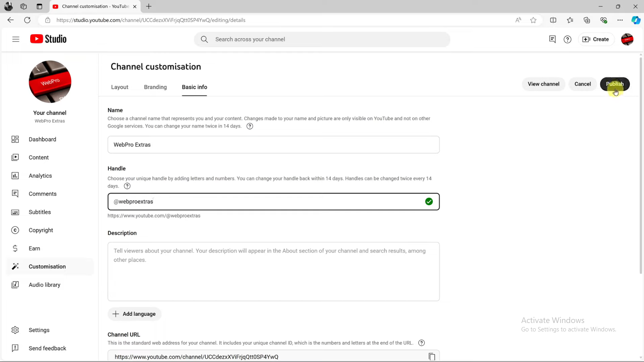Click the channel profile picture thumbnail
The image size is (644, 362).
pyautogui.click(x=50, y=82)
